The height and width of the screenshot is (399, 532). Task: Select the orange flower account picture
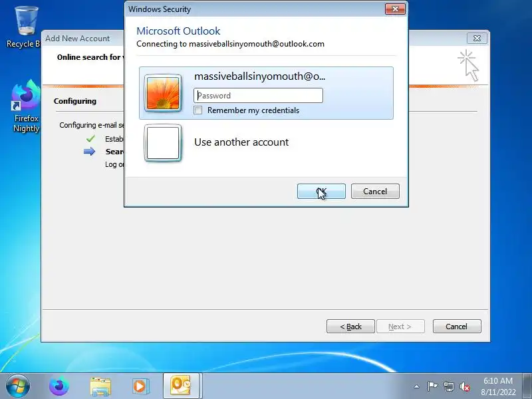(x=163, y=93)
